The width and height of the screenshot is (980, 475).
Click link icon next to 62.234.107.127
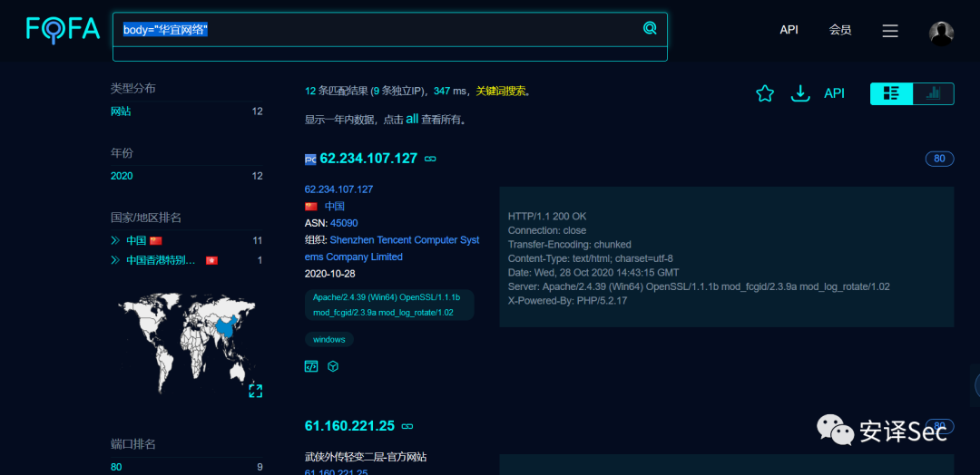click(430, 160)
